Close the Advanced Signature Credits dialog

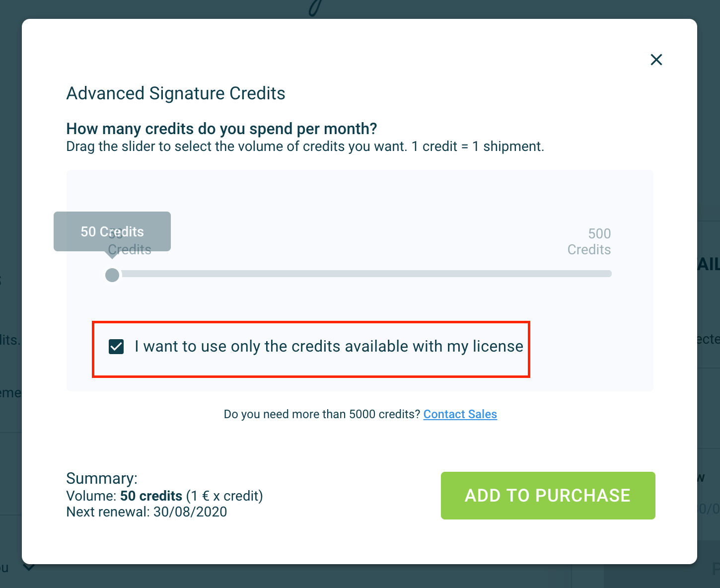656,60
